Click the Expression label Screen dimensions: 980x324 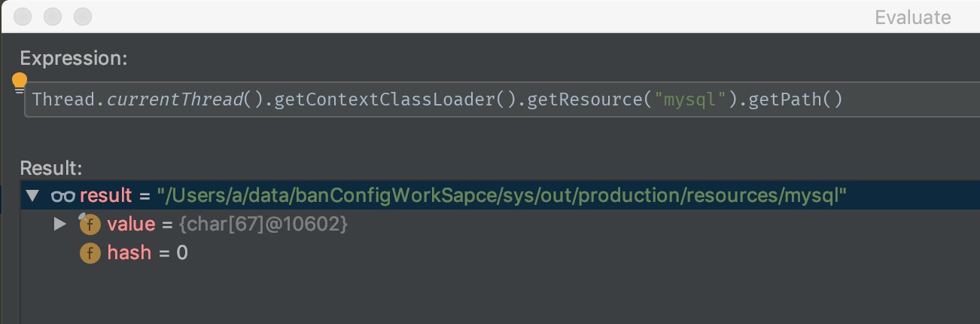pyautogui.click(x=74, y=59)
